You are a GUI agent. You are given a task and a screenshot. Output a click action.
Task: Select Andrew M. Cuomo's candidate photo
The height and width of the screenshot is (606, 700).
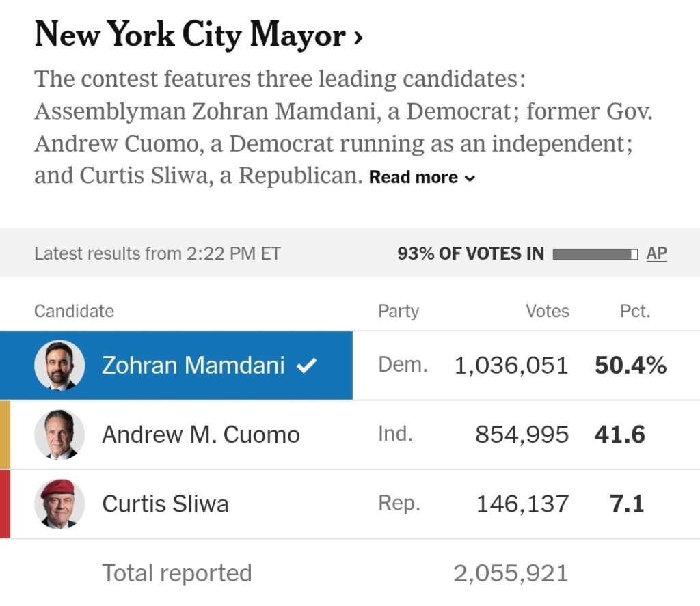[59, 435]
